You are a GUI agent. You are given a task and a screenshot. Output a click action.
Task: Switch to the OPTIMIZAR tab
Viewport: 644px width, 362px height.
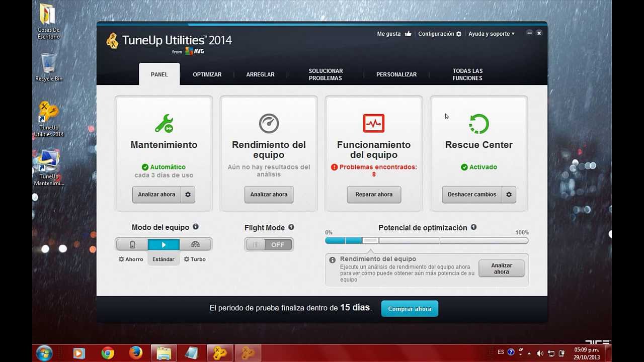pos(207,74)
